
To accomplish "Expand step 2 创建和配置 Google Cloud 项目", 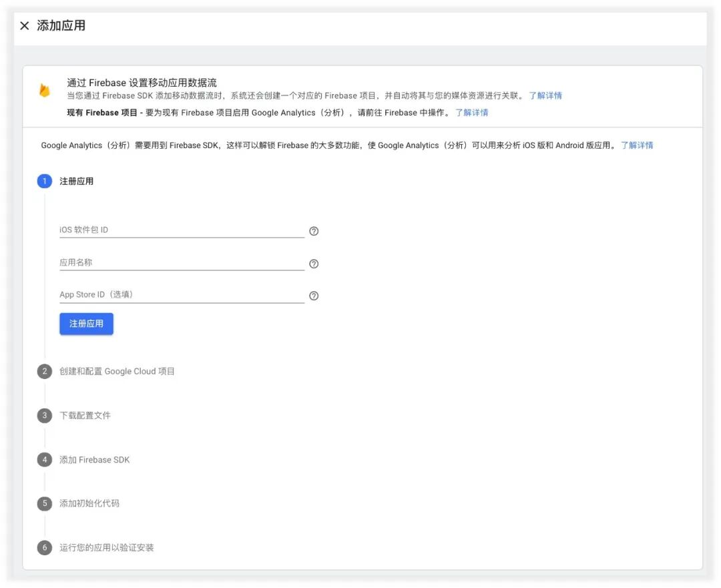I will pyautogui.click(x=117, y=372).
